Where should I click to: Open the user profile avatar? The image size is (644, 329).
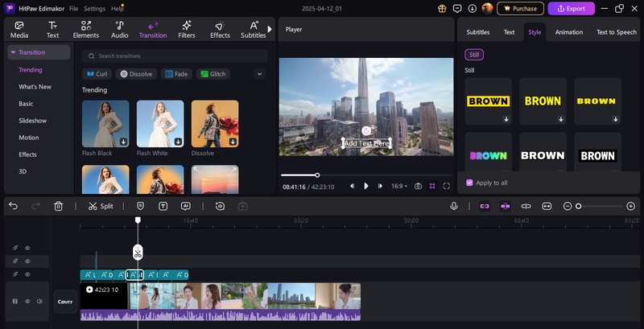point(488,8)
